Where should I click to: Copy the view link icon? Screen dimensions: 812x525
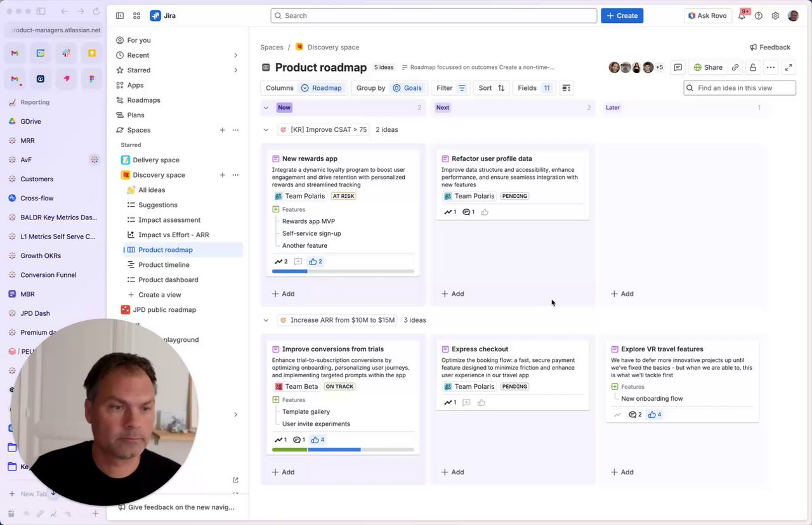pos(735,67)
